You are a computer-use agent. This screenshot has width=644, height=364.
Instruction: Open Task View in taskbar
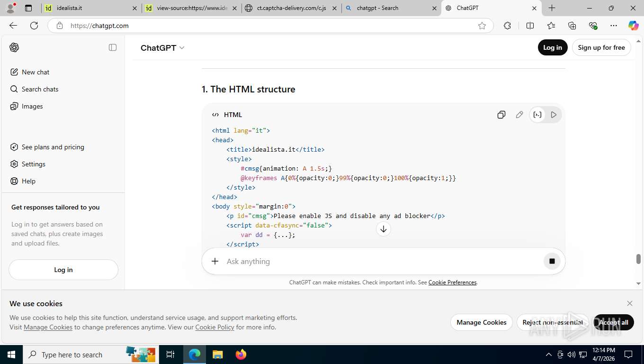click(170, 355)
